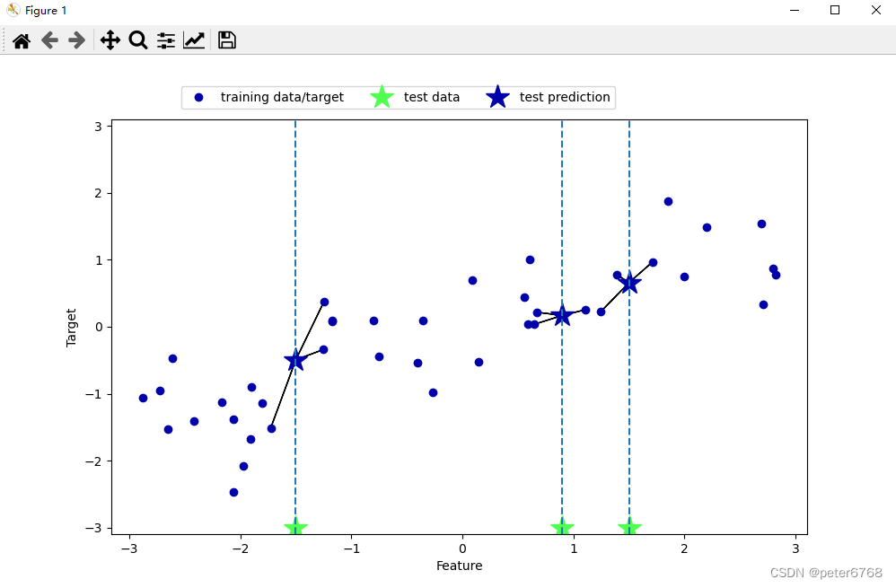Click the leftmost green test star
The image size is (896, 588).
(x=295, y=528)
